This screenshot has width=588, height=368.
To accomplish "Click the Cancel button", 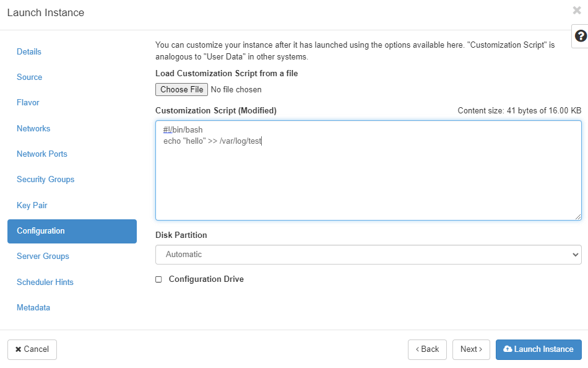I will pyautogui.click(x=32, y=349).
